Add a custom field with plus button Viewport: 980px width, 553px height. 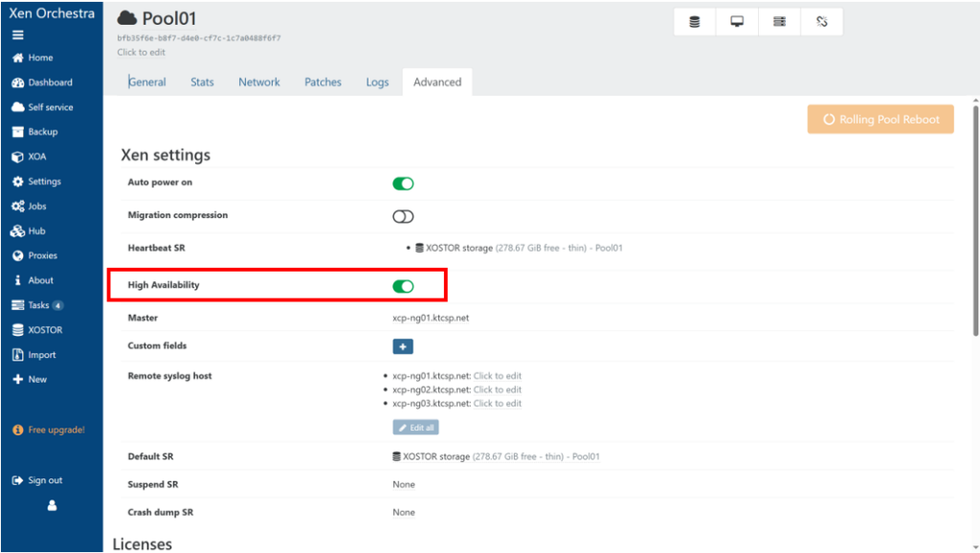point(402,346)
